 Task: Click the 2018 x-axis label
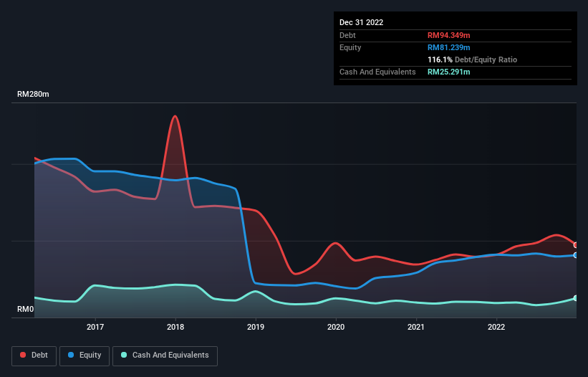(175, 327)
